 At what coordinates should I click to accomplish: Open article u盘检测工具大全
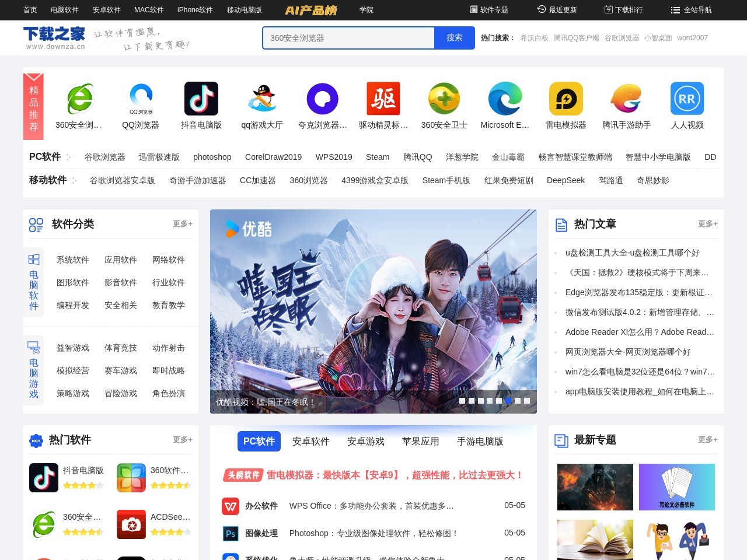633,253
